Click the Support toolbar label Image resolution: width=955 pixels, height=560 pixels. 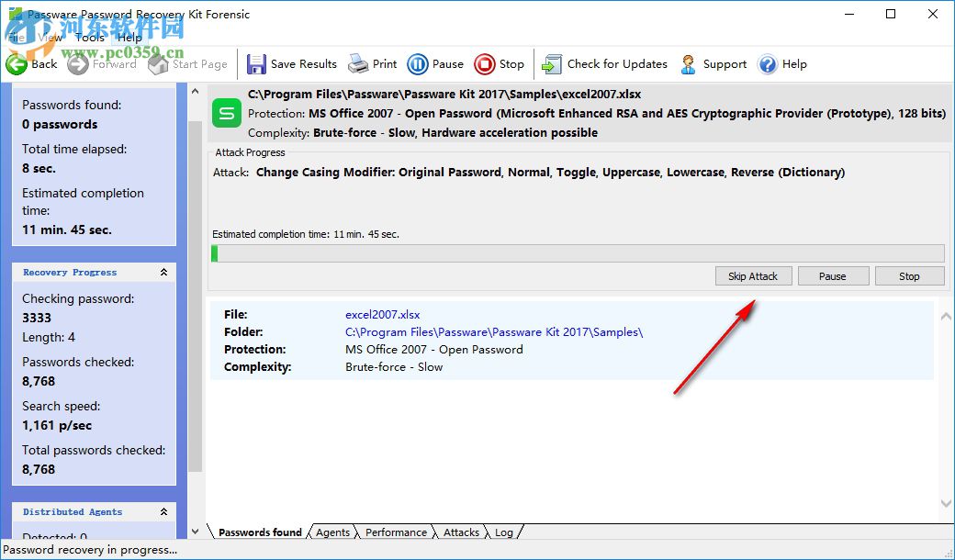725,64
